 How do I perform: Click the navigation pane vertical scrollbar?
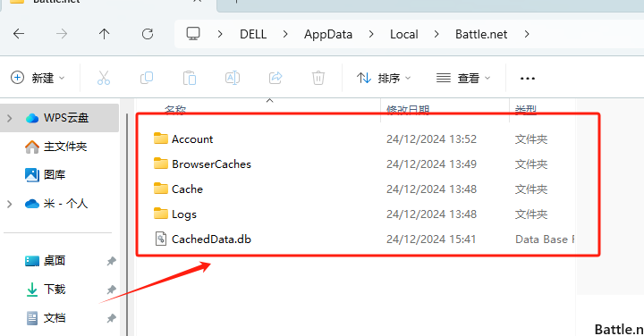coord(127,223)
